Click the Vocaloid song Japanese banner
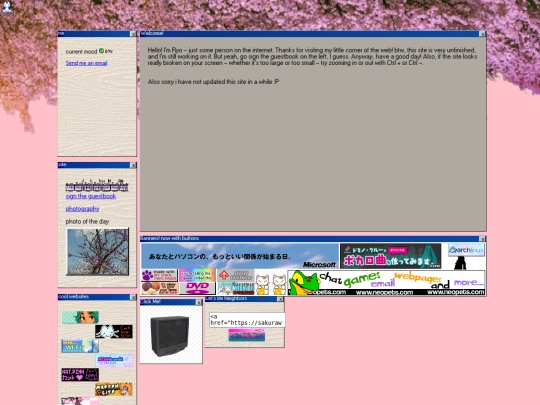 point(391,256)
